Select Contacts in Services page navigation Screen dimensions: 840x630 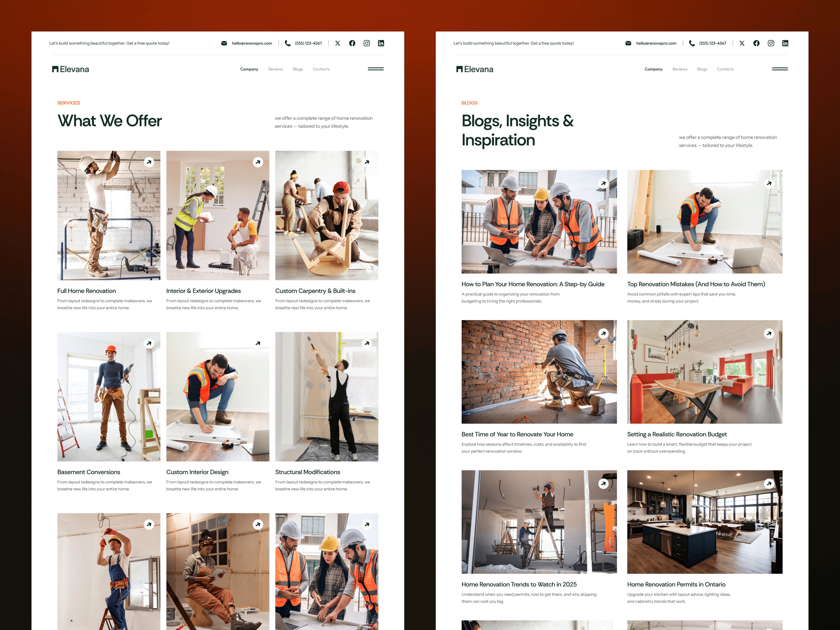pyautogui.click(x=321, y=69)
